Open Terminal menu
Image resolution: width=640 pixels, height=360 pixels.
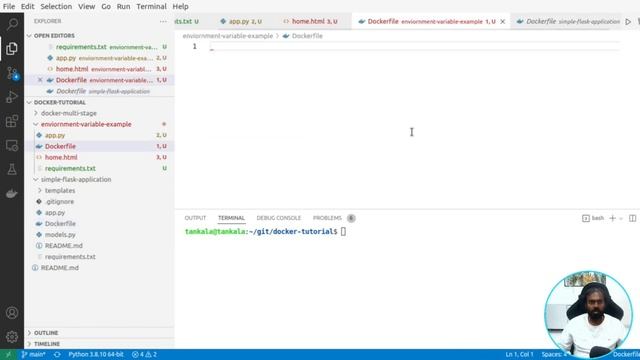coord(151,7)
